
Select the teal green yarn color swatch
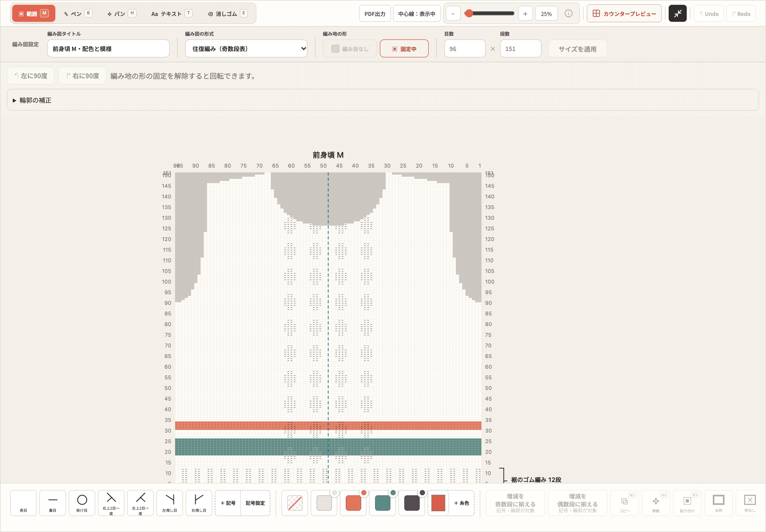382,503
